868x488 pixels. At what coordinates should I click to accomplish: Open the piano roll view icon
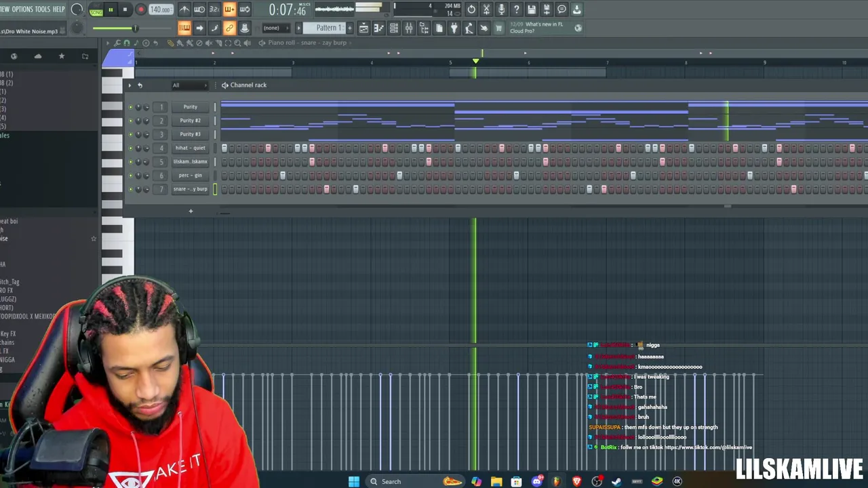click(x=378, y=28)
